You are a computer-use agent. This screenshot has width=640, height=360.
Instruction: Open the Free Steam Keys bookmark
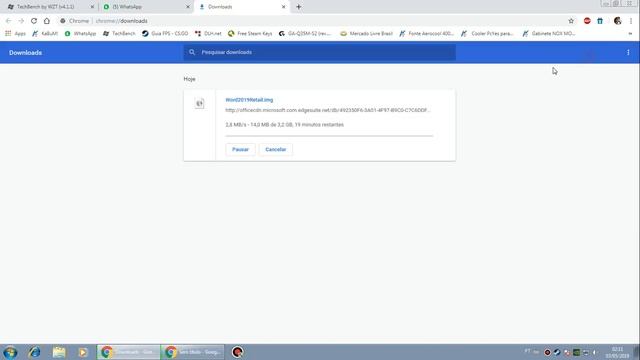pos(250,33)
